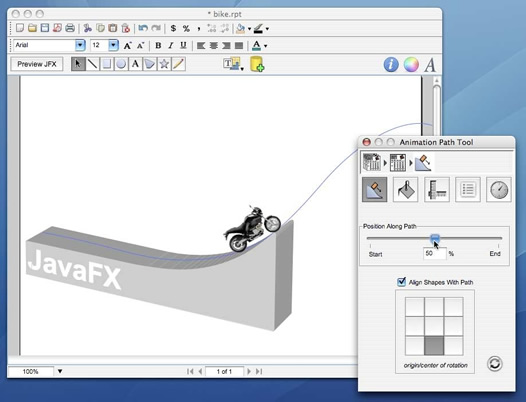Click the PDF preview icon
The height and width of the screenshot is (402, 526).
[57, 28]
